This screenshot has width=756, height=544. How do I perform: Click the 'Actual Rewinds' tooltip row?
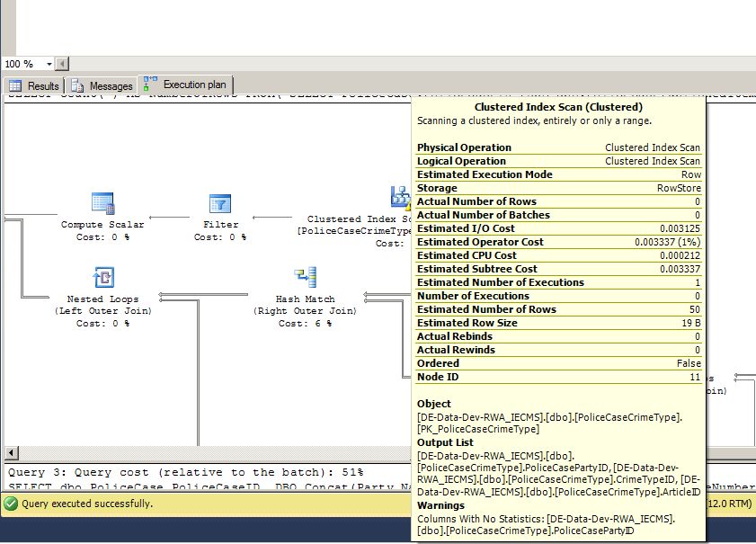click(559, 350)
